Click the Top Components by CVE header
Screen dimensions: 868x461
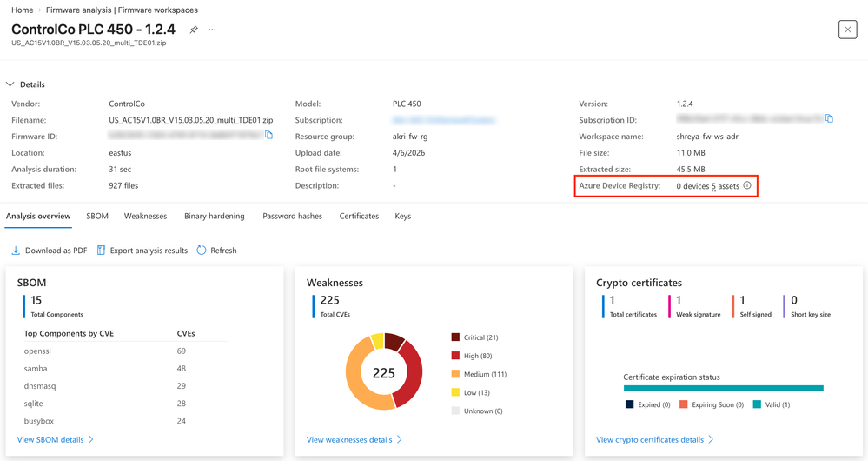click(x=69, y=333)
